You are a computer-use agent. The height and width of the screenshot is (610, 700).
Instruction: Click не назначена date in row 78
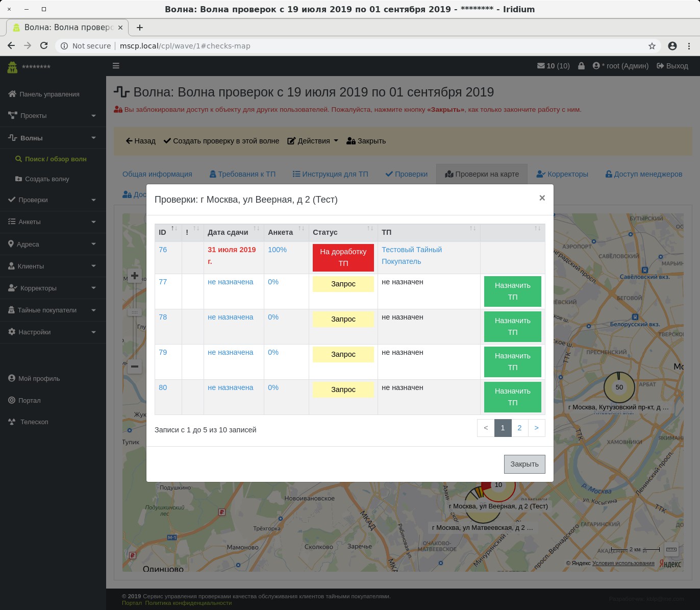coord(230,317)
